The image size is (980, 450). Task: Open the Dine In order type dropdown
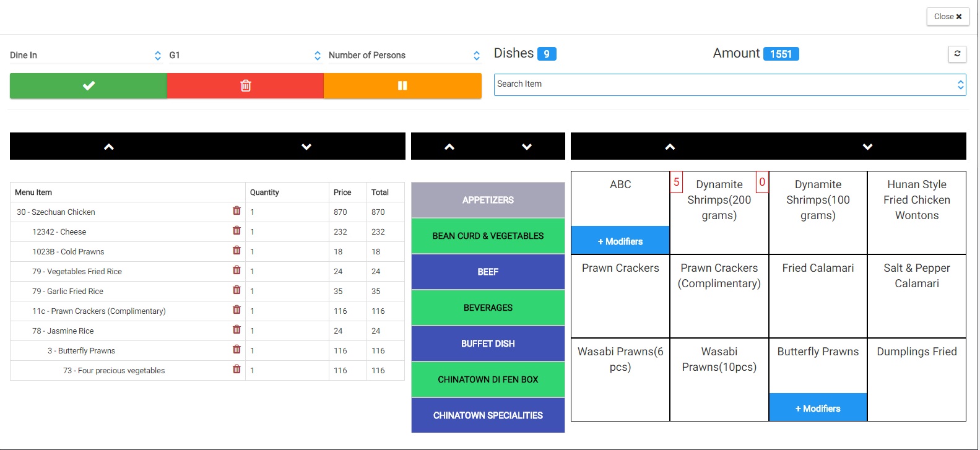tap(85, 55)
